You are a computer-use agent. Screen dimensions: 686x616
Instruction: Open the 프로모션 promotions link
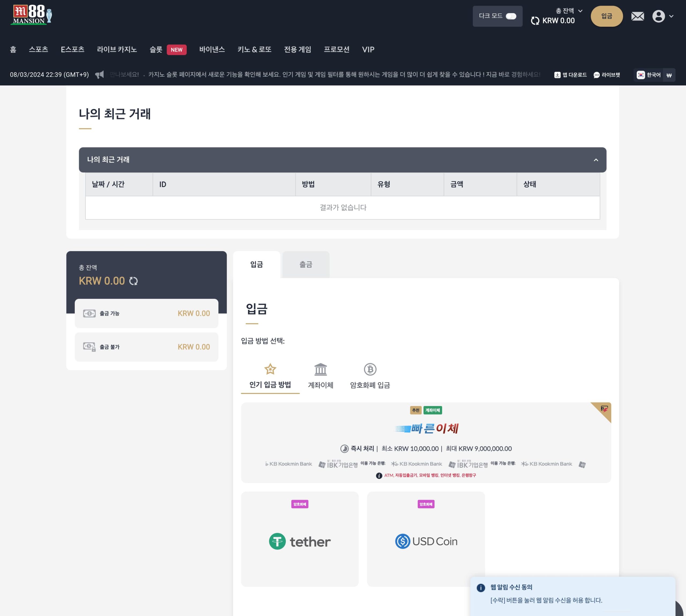pos(336,50)
